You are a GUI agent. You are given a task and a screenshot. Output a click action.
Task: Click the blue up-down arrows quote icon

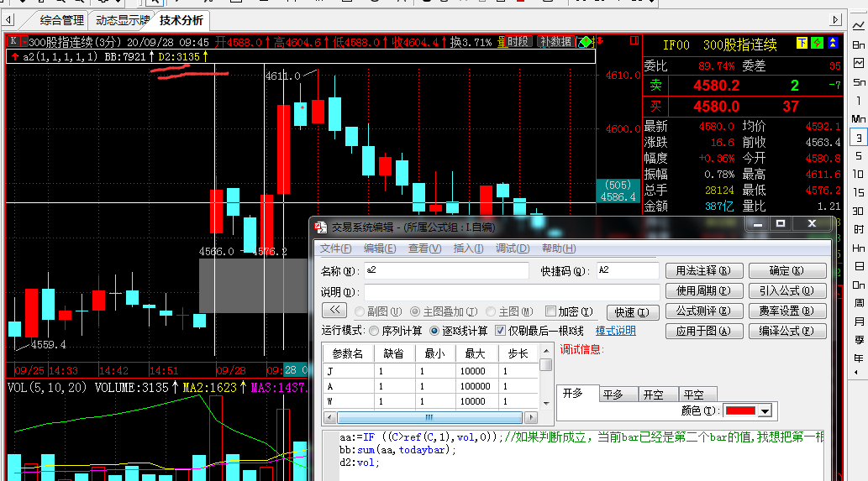click(833, 43)
